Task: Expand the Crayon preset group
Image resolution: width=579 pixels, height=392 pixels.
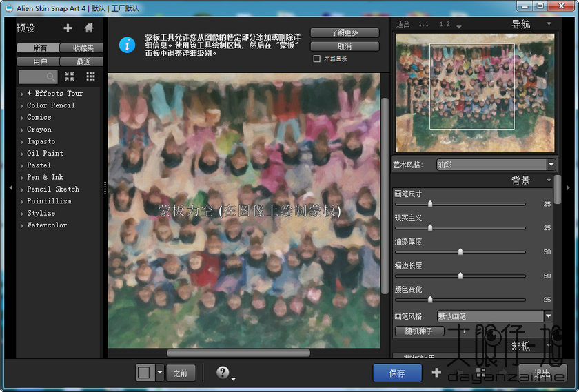Action: 22,130
